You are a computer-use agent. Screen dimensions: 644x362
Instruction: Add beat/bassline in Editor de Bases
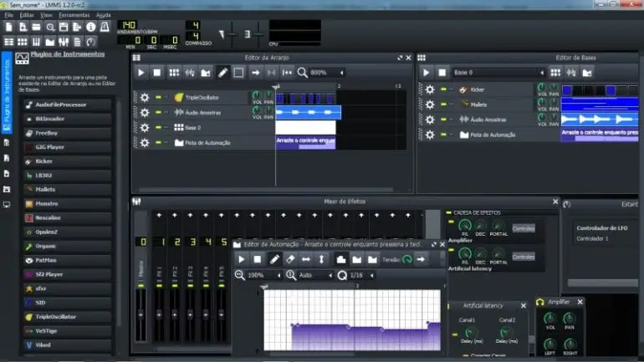(555, 73)
